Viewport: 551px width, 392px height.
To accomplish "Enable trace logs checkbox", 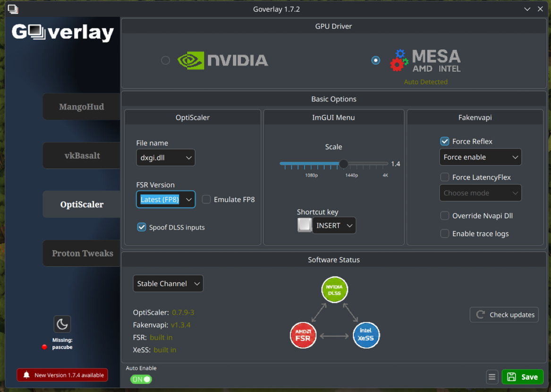I will pos(444,233).
